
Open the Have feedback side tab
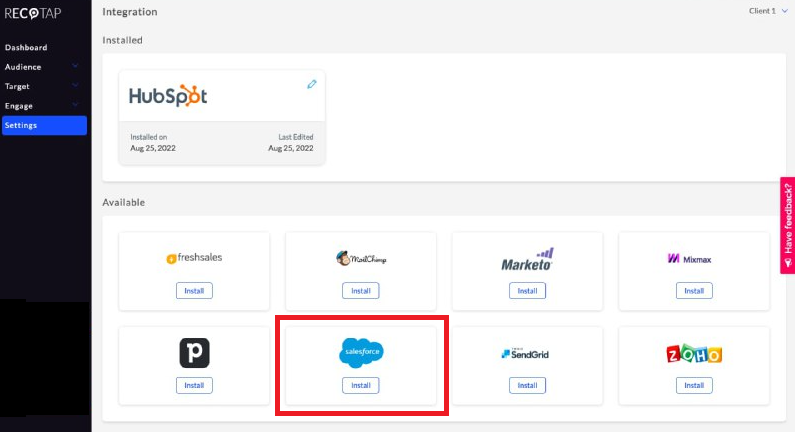787,225
